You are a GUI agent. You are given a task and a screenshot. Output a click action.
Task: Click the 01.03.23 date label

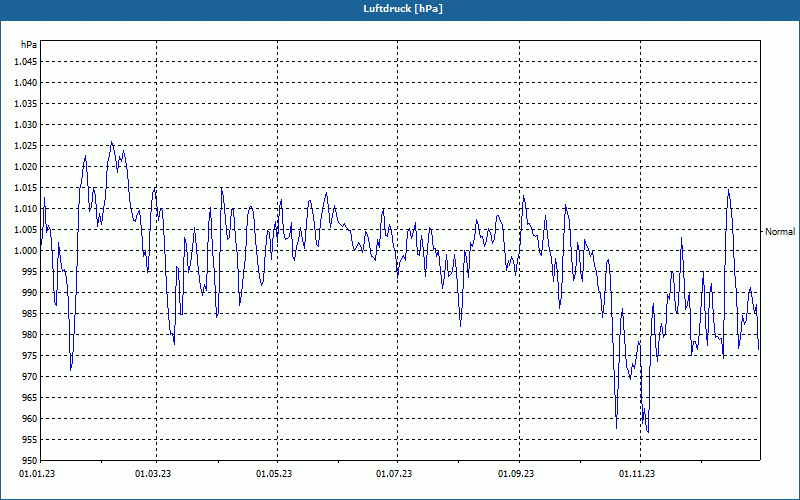153,474
